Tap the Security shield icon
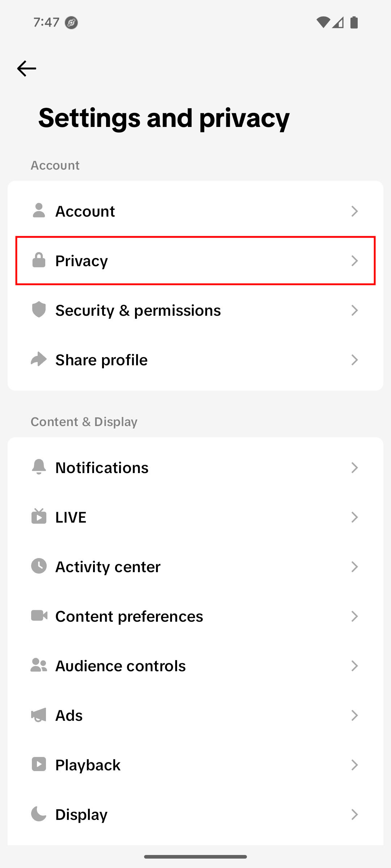 [39, 310]
